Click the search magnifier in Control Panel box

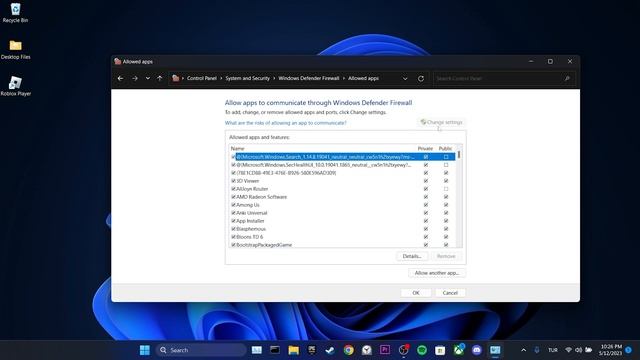pyautogui.click(x=567, y=78)
